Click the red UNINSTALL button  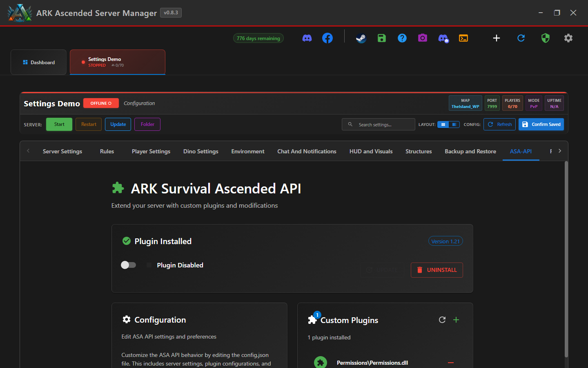tap(437, 270)
